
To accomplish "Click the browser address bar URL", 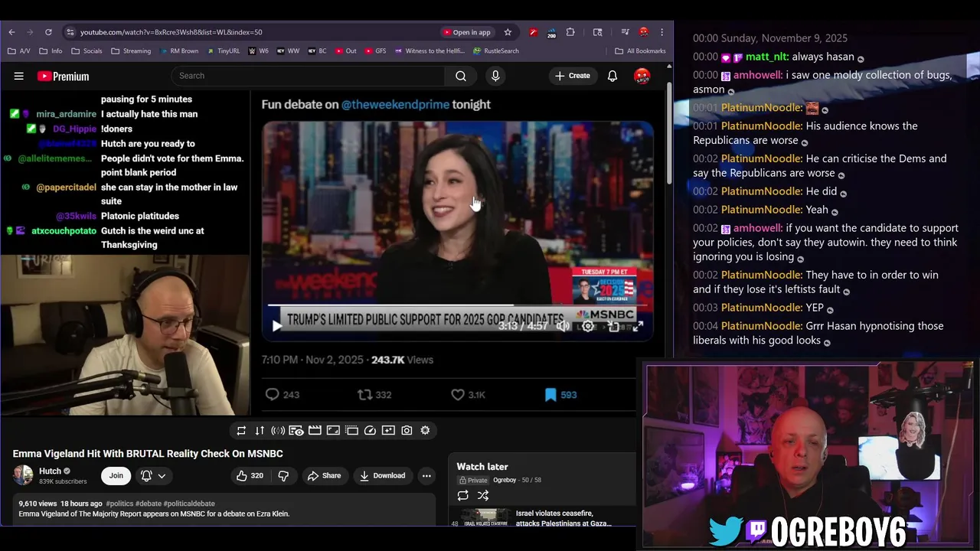I will [x=171, y=32].
